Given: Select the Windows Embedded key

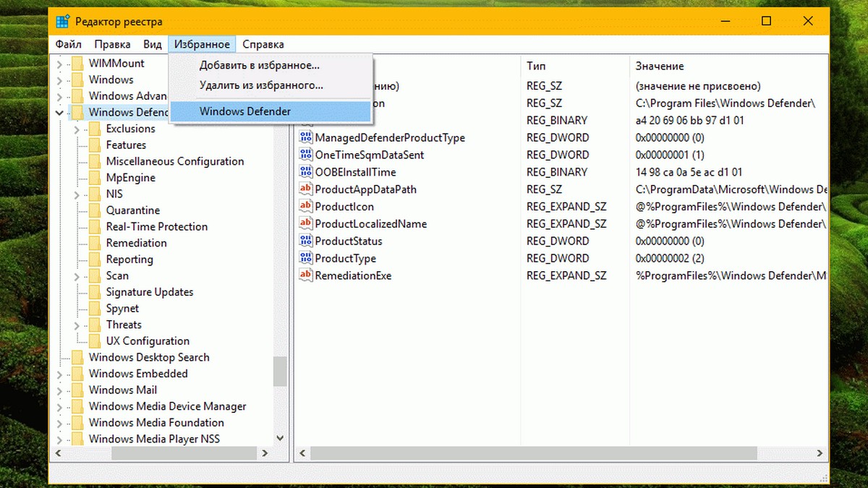Looking at the screenshot, I should tap(138, 374).
